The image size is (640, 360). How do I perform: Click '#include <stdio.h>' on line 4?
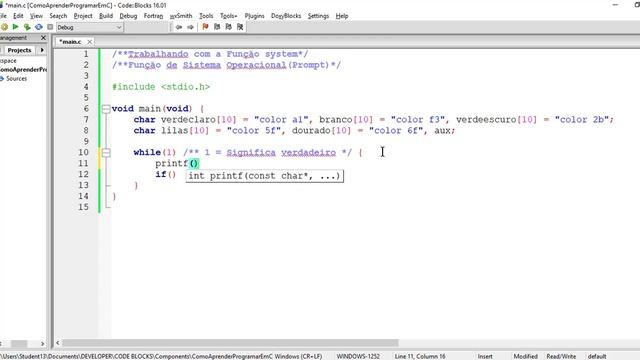[161, 87]
